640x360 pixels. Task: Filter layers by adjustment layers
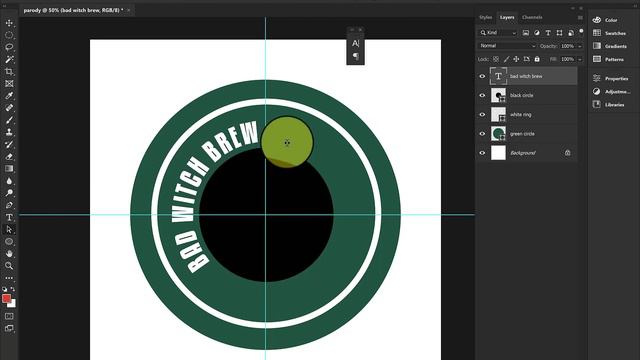point(537,33)
